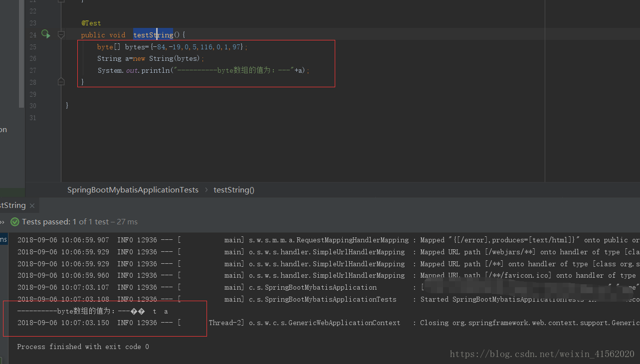Close the testString run tab
This screenshot has width=640, height=364.
click(32, 205)
